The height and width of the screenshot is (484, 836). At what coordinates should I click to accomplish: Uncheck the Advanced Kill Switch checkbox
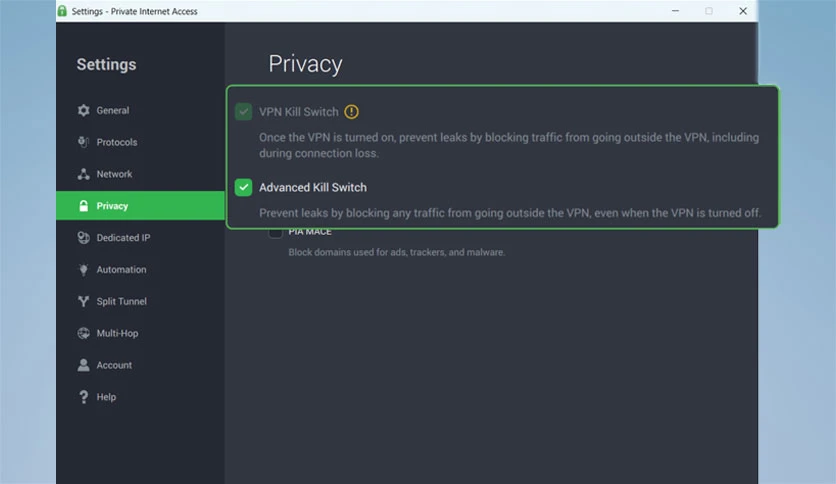click(x=244, y=187)
